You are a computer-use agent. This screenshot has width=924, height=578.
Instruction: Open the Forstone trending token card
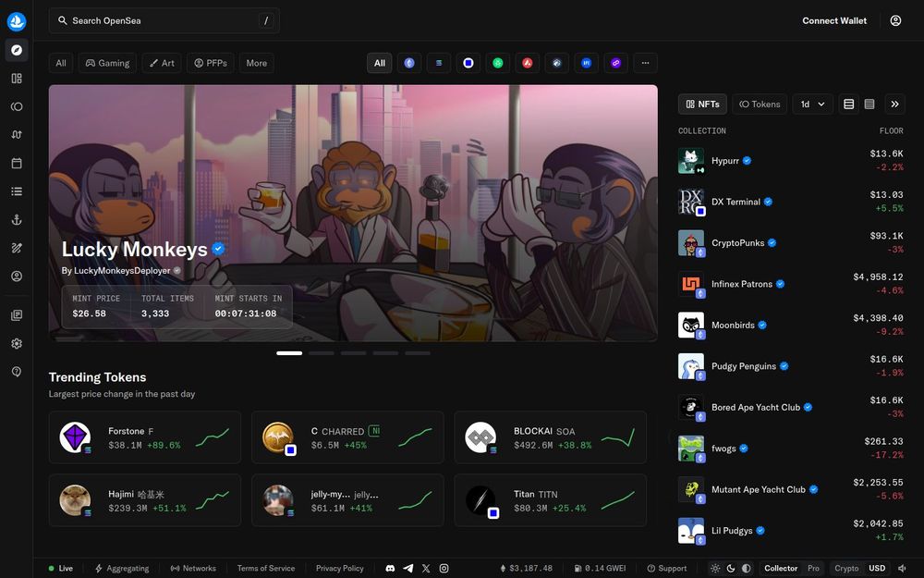pos(145,437)
